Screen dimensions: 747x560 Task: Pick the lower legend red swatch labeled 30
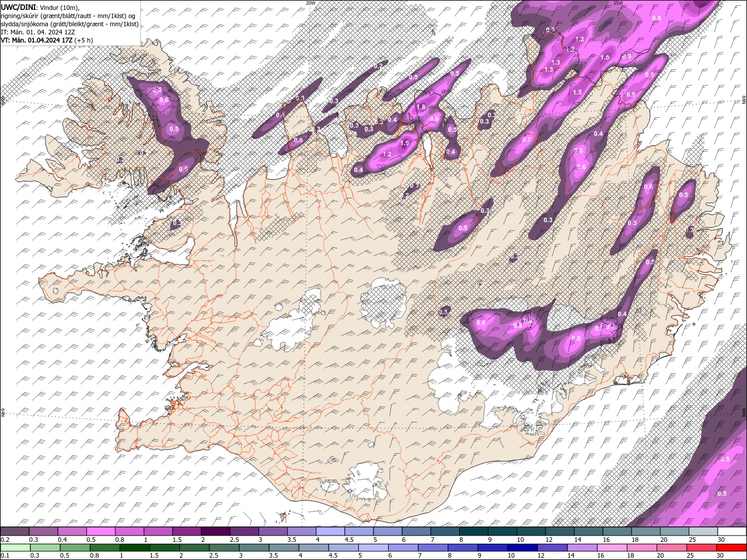click(731, 547)
